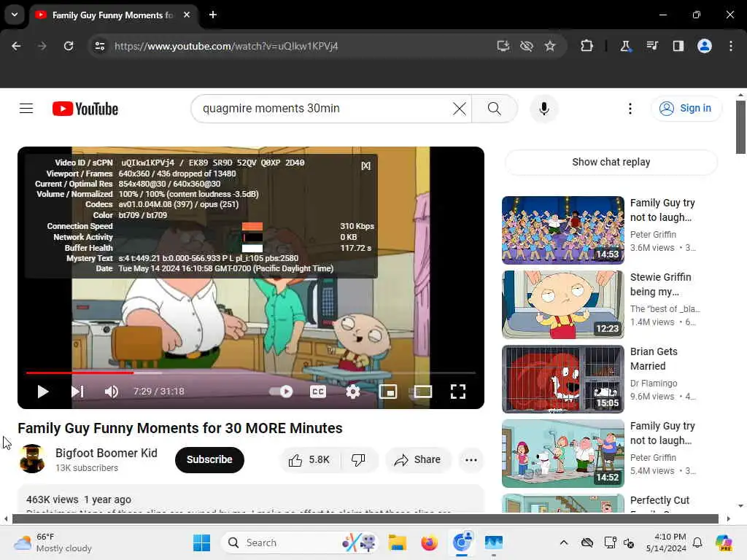
Task: Toggle the autoplay switch
Action: (x=281, y=392)
